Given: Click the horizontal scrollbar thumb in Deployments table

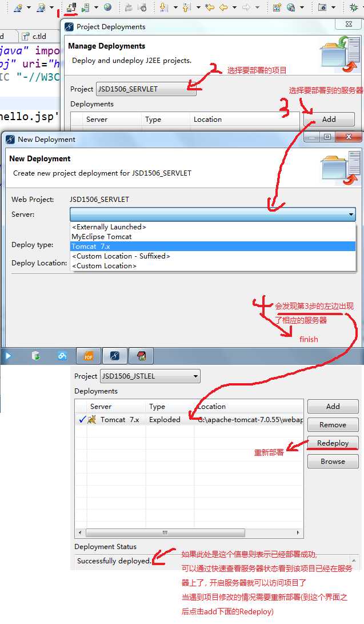Looking at the screenshot, I should pos(165,532).
